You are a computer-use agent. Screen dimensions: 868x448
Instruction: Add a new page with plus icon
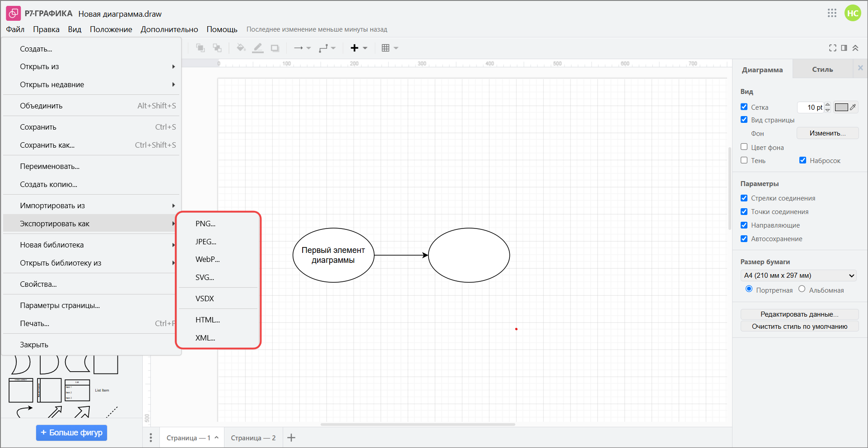pos(291,438)
